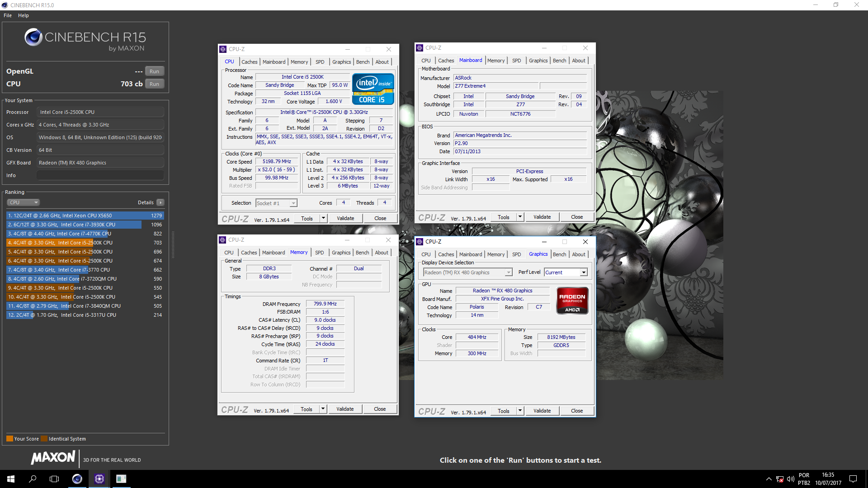
Task: Open Tools dropdown arrow in CPU window
Action: (x=323, y=218)
